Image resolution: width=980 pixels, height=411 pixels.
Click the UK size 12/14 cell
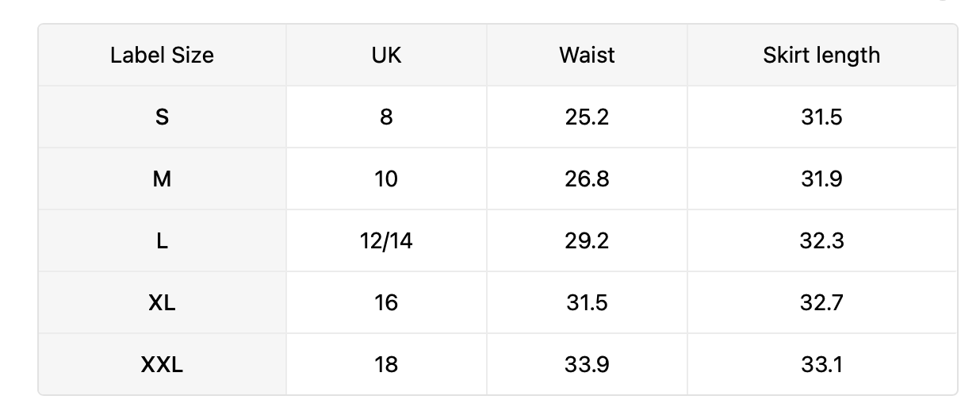pyautogui.click(x=386, y=240)
